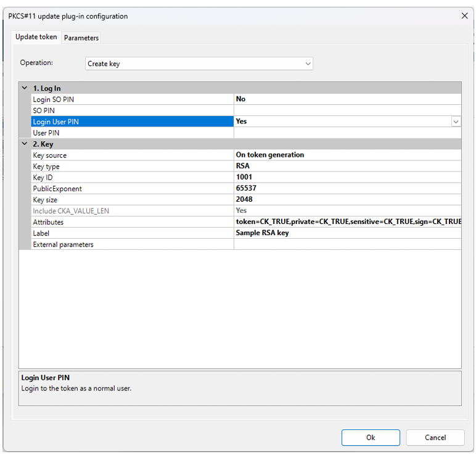
Task: Switch to the Update token tab
Action: coord(36,37)
